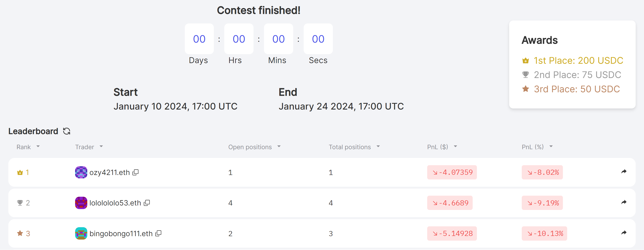Sort by the Open positions column arrow
The image size is (644, 250).
click(279, 147)
